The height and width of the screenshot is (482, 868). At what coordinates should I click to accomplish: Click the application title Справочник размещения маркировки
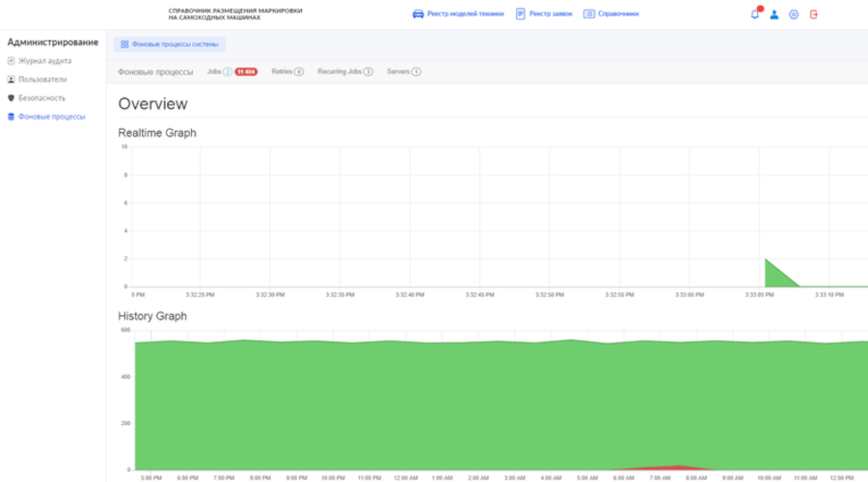coord(235,13)
